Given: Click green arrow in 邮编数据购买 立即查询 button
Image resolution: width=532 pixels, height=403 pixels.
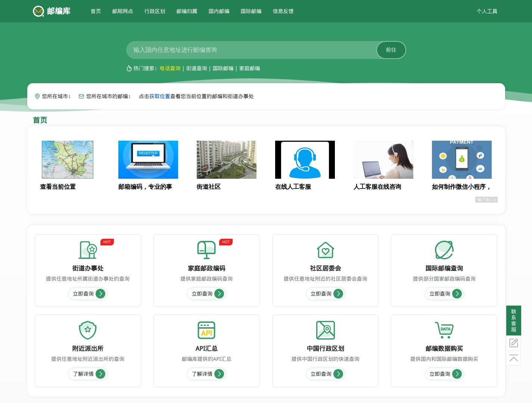Looking at the screenshot, I should [457, 374].
